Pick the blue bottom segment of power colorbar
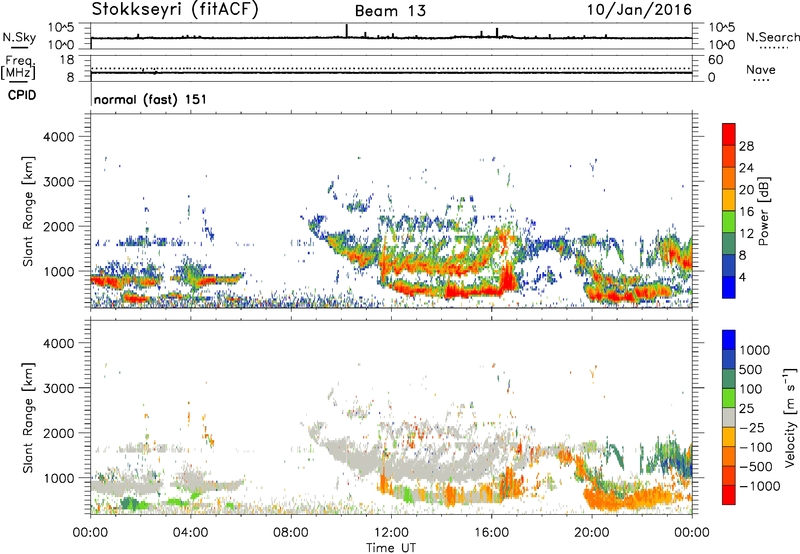The image size is (800, 554). [x=729, y=287]
